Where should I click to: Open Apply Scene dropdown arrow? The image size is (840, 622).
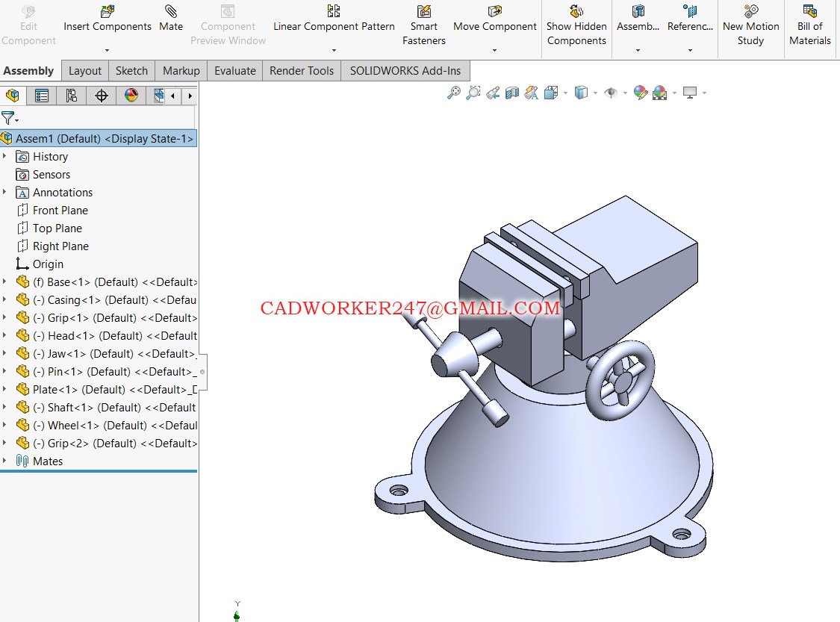tap(674, 93)
